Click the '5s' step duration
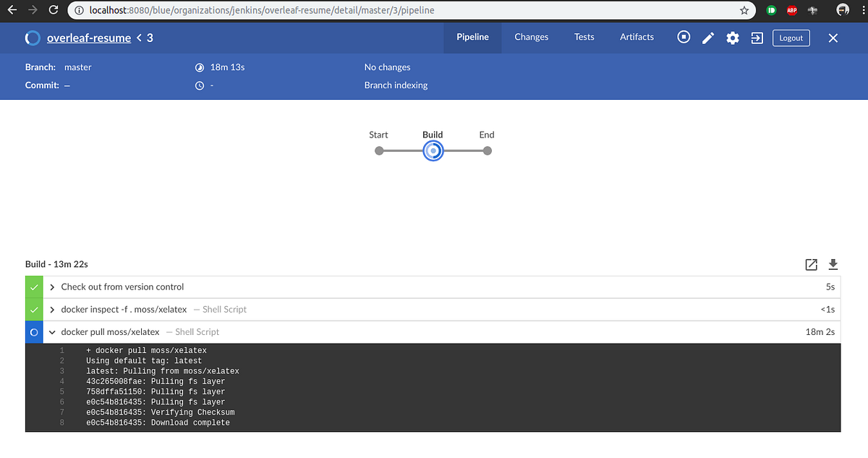The image size is (868, 458). (830, 287)
